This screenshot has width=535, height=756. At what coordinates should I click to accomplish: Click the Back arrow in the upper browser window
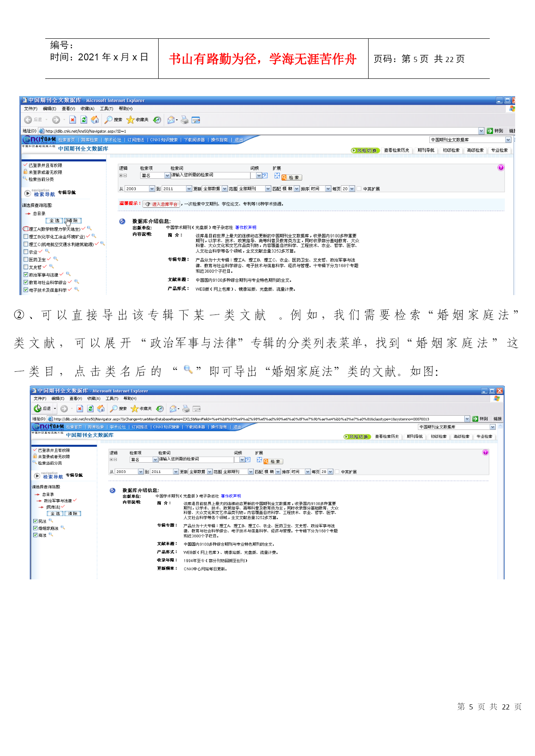click(x=28, y=120)
